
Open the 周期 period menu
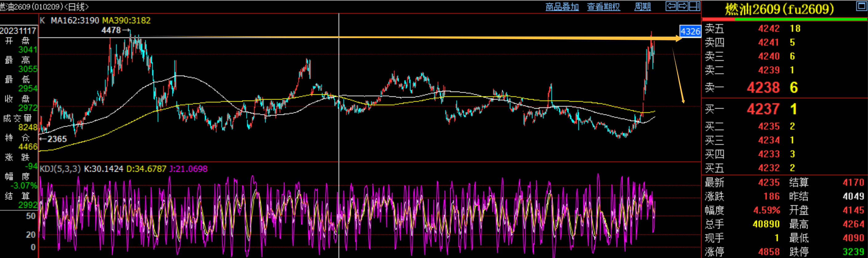642,7
